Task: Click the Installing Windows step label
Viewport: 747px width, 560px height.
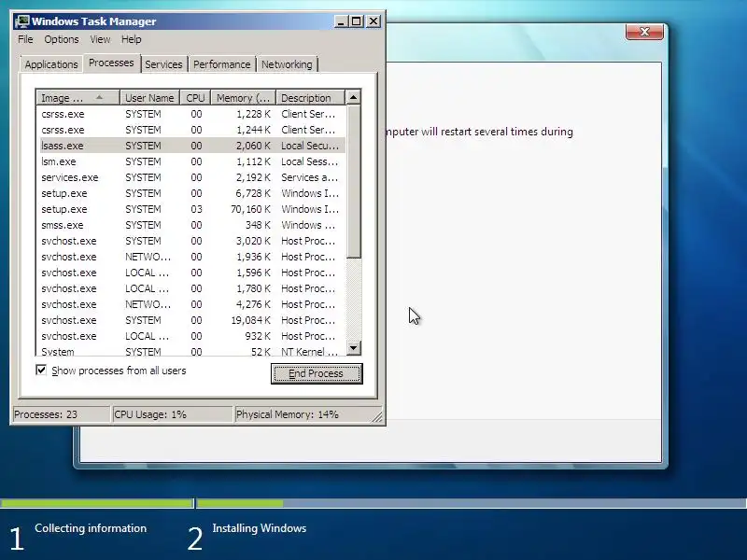Action: (260, 528)
